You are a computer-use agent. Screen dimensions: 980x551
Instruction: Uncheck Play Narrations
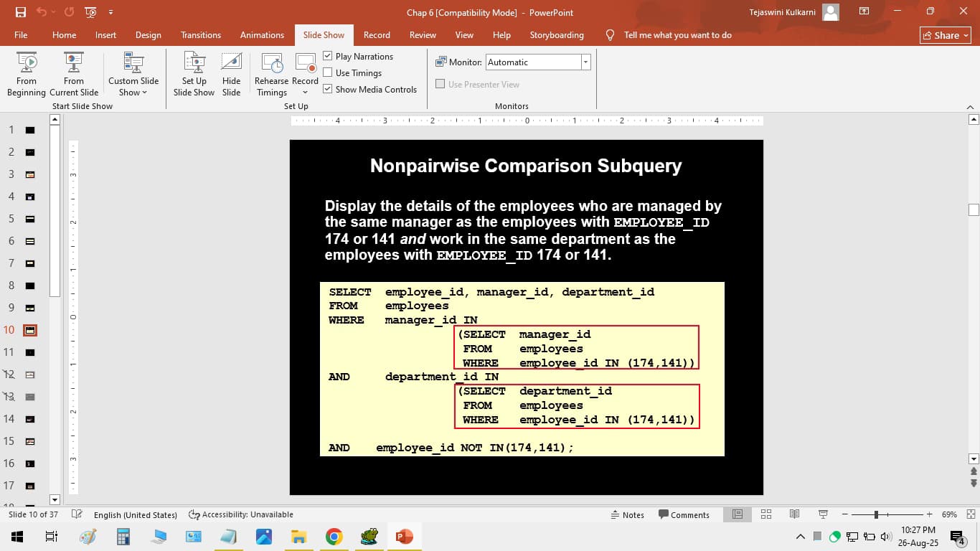point(327,56)
